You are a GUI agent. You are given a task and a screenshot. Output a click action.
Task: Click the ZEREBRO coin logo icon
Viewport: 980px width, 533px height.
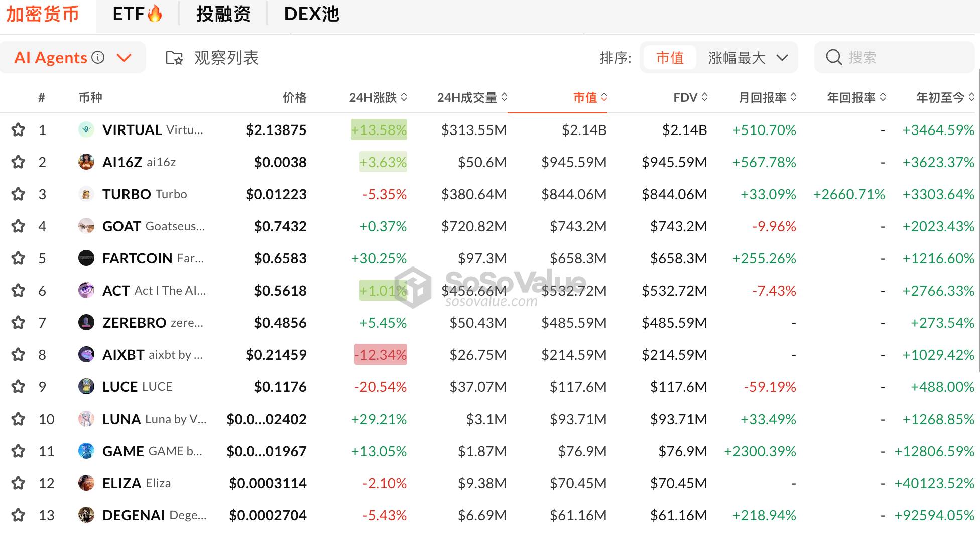point(86,323)
